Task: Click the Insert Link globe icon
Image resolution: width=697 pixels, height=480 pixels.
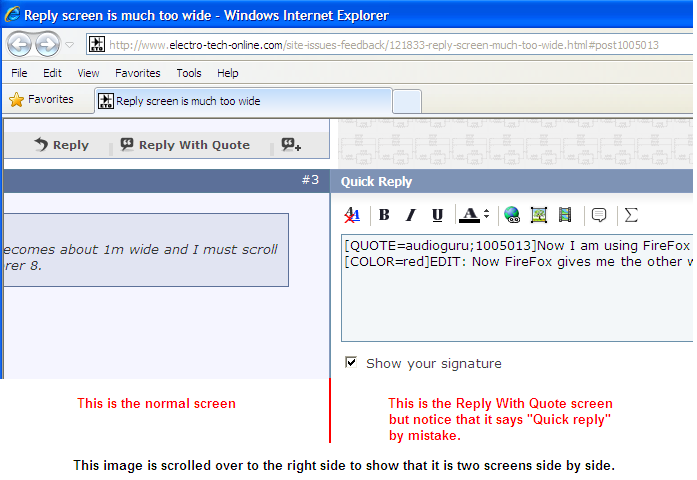Action: (512, 215)
